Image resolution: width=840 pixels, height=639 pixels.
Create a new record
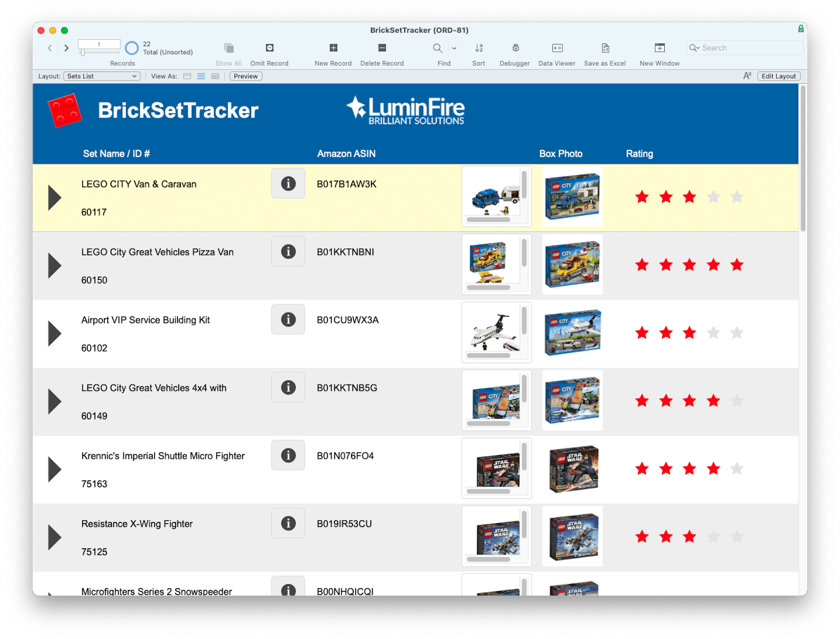[x=333, y=48]
